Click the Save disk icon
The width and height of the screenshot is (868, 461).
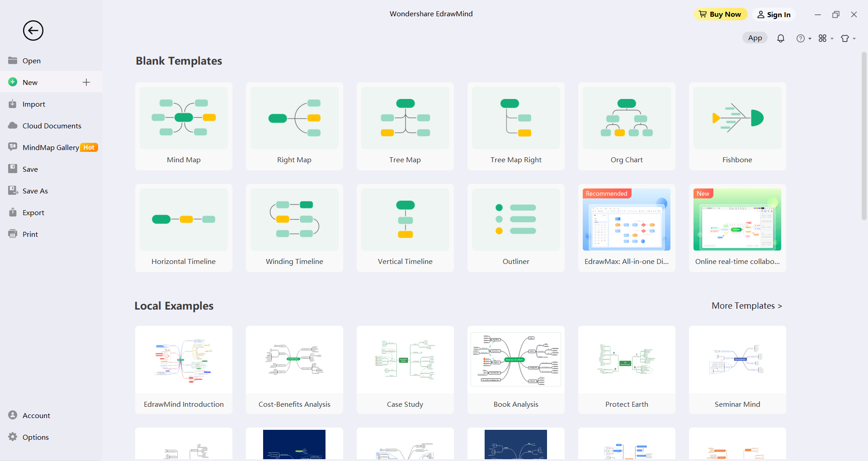13,169
